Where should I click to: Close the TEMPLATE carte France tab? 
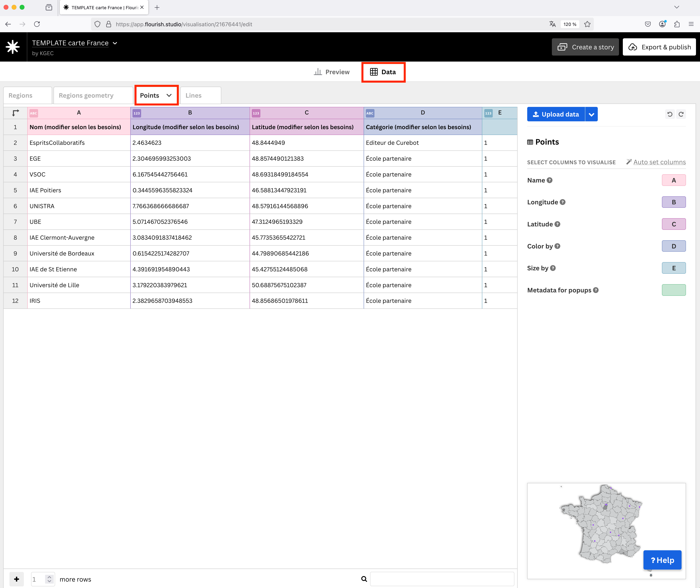pyautogui.click(x=142, y=7)
